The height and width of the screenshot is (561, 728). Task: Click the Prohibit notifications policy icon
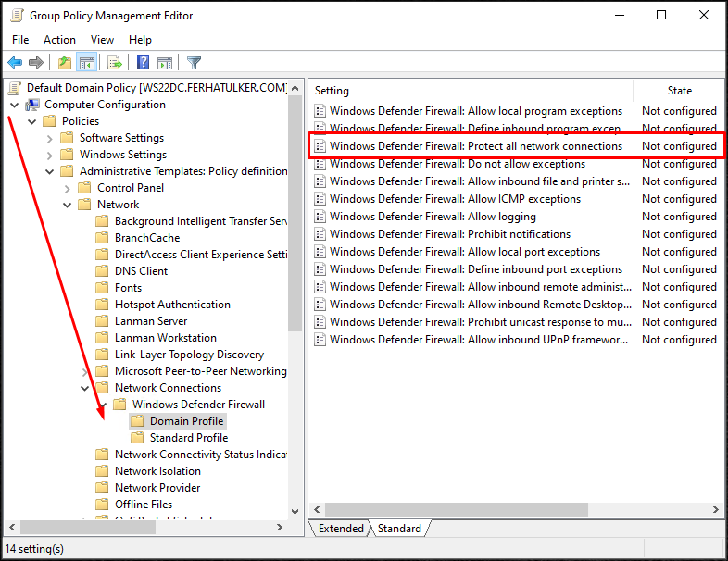[x=320, y=234]
